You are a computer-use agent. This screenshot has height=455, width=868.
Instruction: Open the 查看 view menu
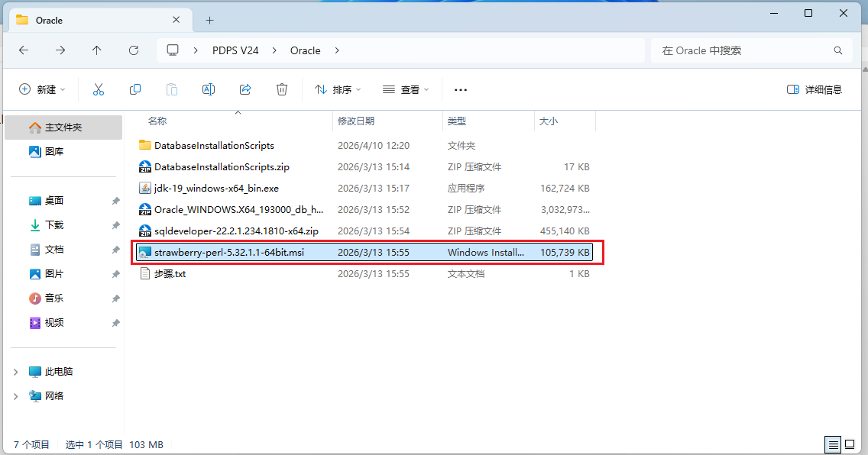(406, 89)
